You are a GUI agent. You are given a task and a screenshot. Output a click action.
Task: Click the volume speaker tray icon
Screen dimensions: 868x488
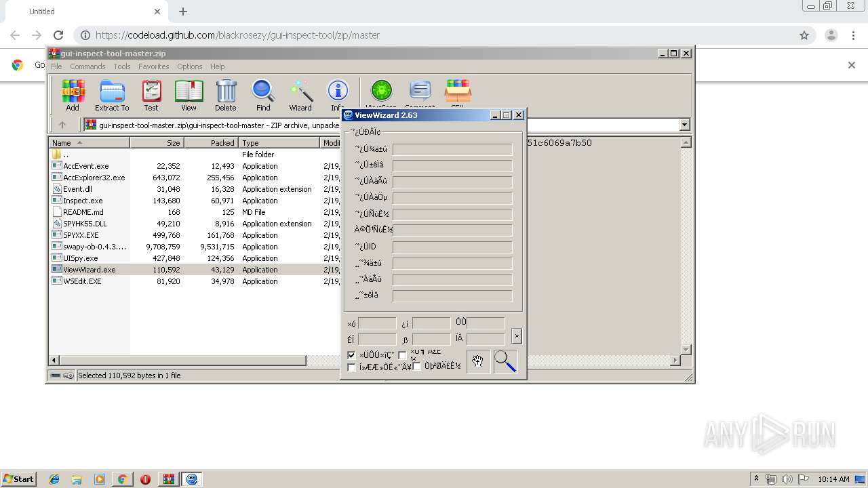click(x=787, y=479)
